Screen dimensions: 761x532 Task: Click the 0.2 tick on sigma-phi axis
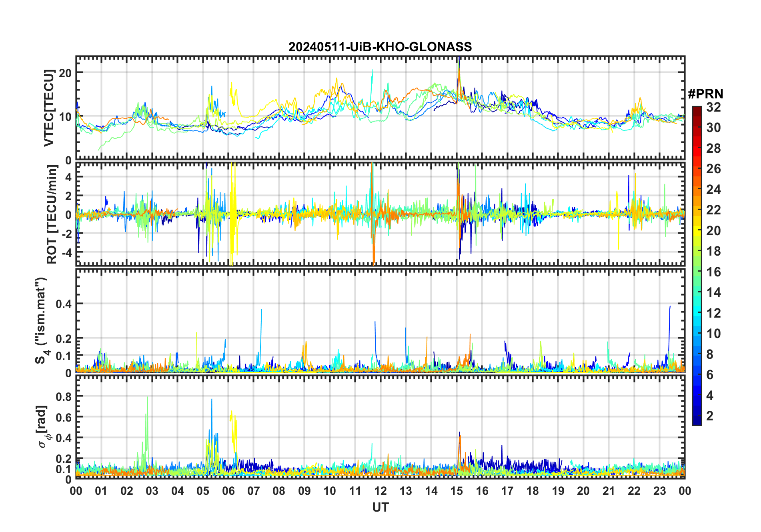pos(64,459)
